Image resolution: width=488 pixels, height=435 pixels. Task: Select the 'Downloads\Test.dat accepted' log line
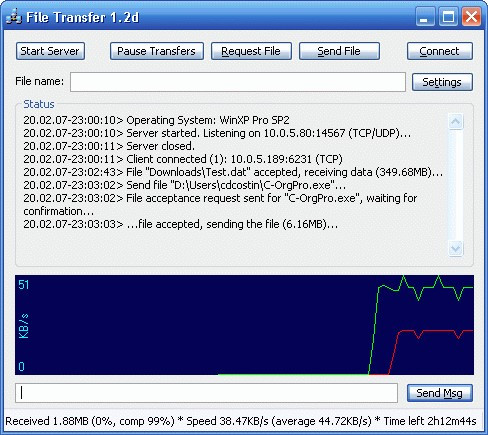point(233,172)
